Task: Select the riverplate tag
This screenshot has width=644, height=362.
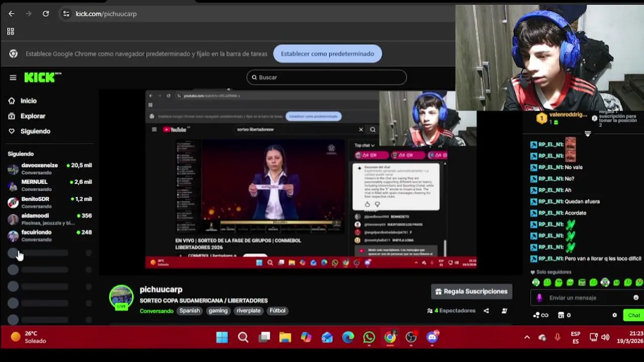Action: [x=249, y=311]
